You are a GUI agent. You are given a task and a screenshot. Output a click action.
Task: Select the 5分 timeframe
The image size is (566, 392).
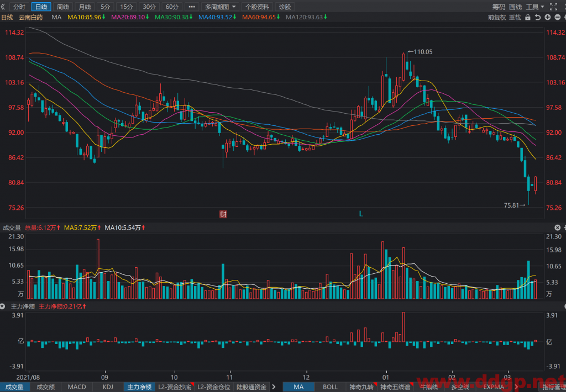point(106,7)
